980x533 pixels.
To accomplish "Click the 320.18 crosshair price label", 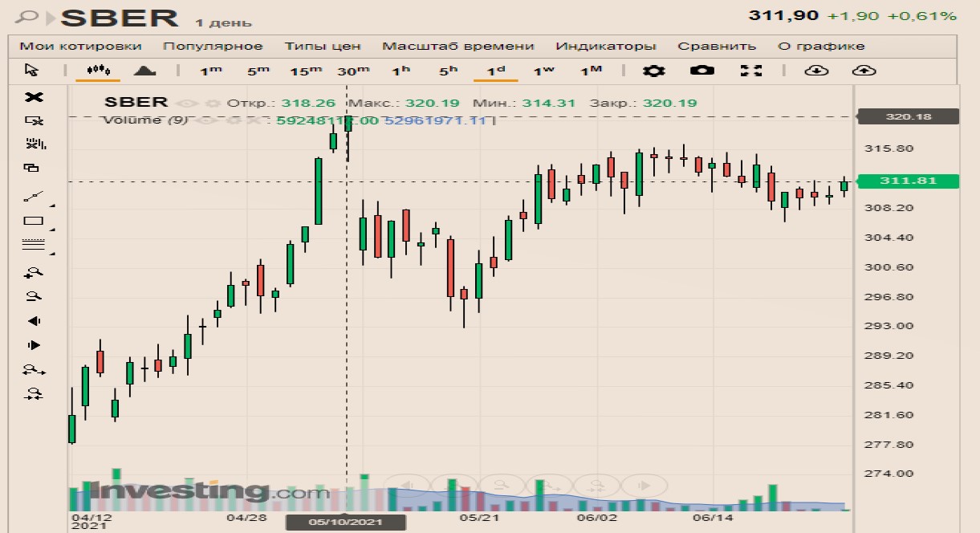I will click(908, 116).
